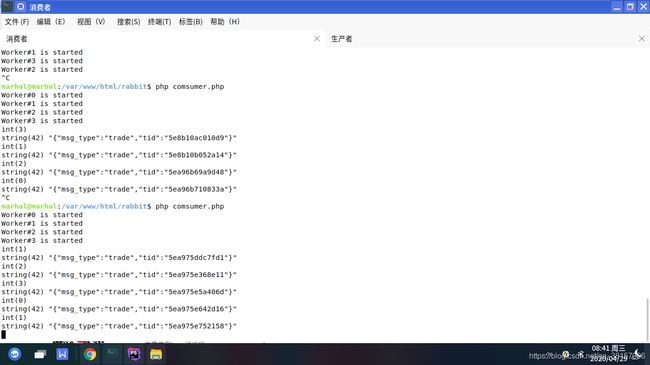Click the terminal icon in title bar

point(7,7)
